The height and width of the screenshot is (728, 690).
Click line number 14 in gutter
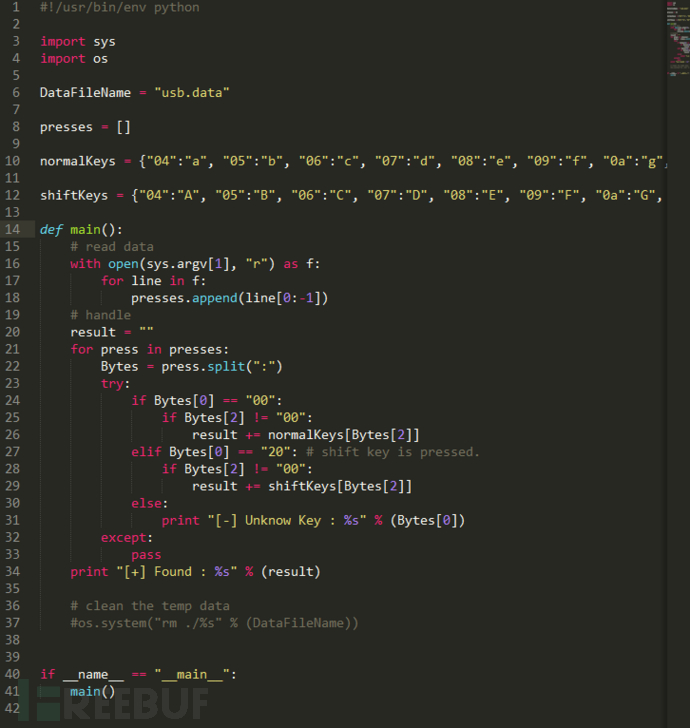(13, 229)
